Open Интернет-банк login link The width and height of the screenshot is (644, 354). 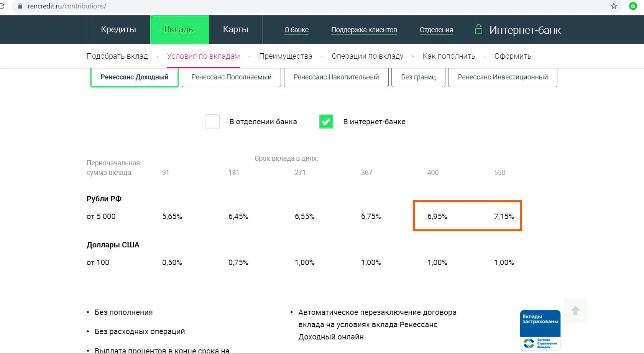[x=525, y=30]
